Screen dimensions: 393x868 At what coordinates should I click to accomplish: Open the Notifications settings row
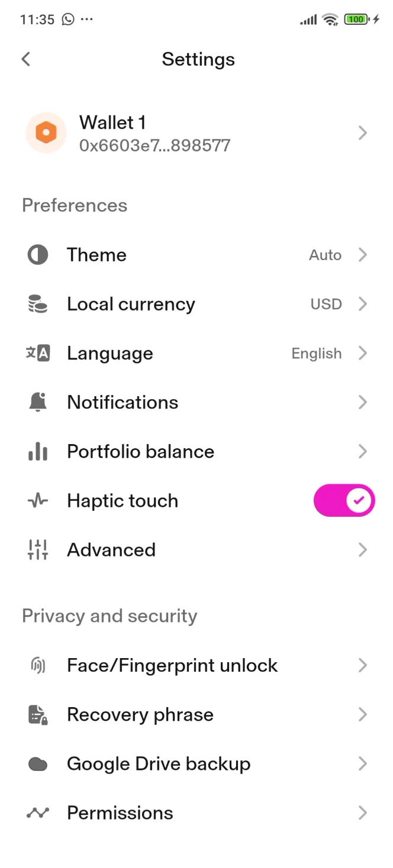pyautogui.click(x=123, y=402)
